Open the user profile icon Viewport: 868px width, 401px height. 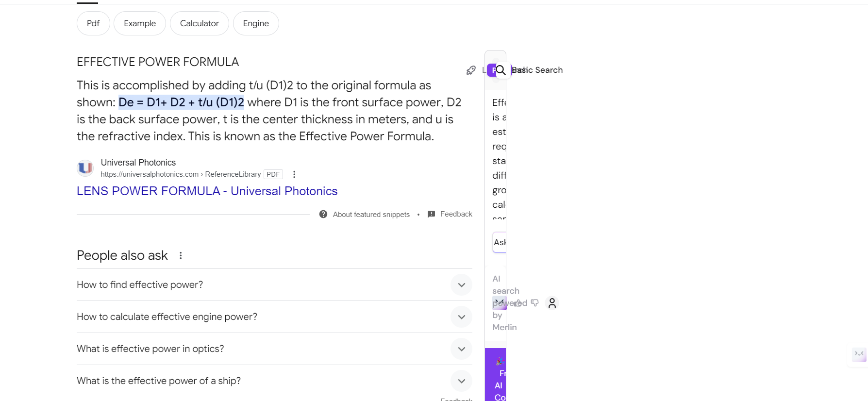[552, 303]
